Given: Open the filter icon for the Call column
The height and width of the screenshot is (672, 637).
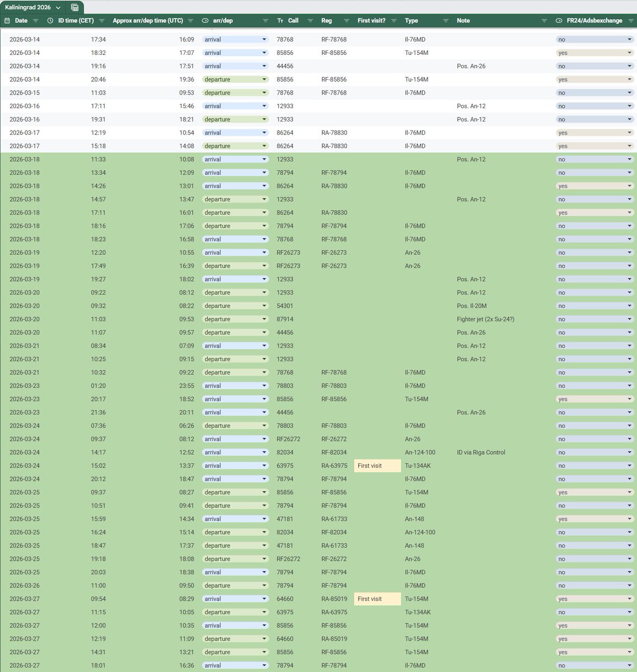Looking at the screenshot, I should [x=310, y=21].
